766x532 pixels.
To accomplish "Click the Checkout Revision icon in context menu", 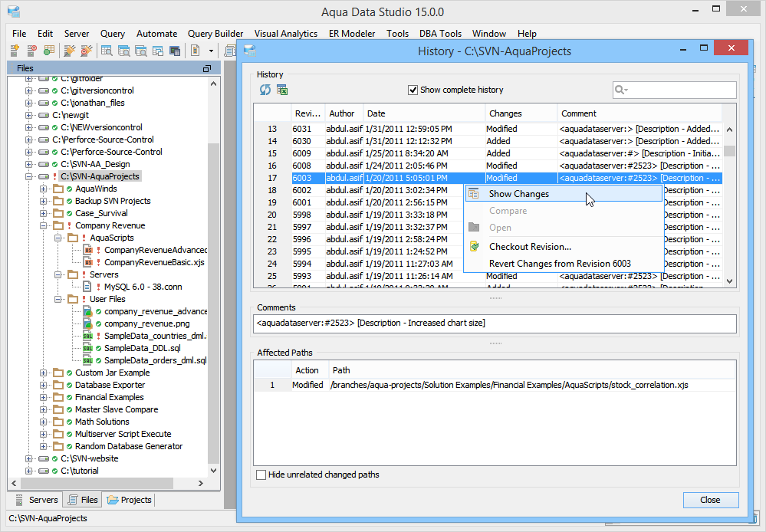I will (x=474, y=247).
